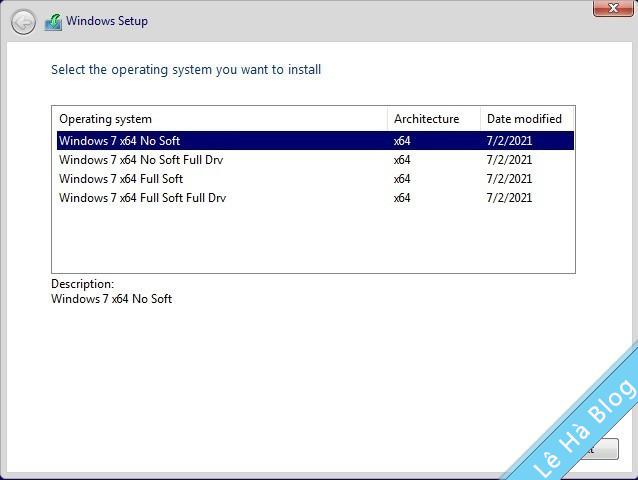This screenshot has width=638, height=480.
Task: Close the Windows Setup window
Action: tap(613, 8)
